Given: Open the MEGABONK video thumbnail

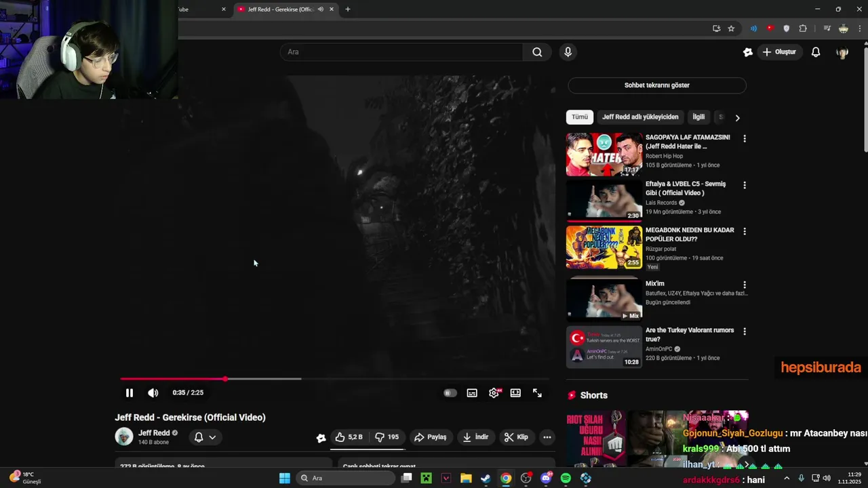Looking at the screenshot, I should pyautogui.click(x=604, y=247).
